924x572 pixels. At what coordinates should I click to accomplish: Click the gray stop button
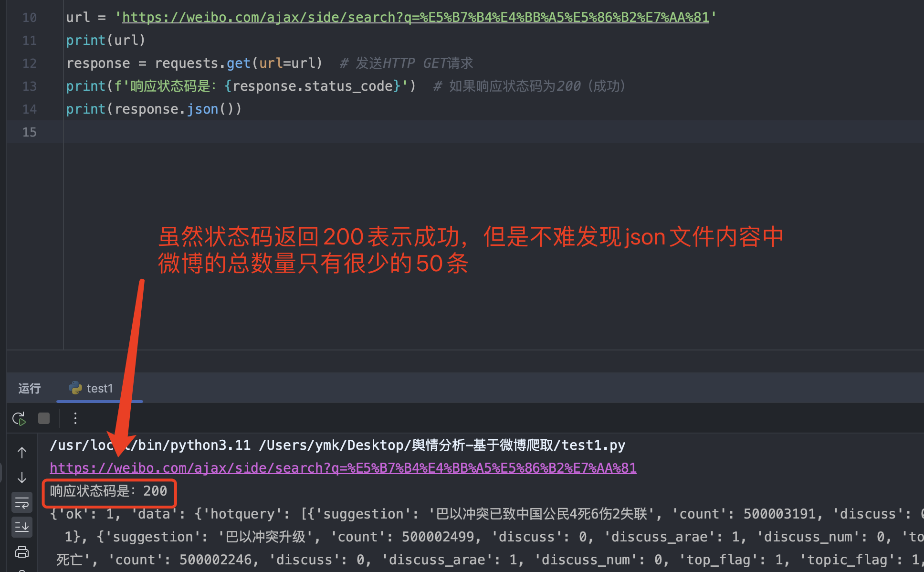coord(44,419)
